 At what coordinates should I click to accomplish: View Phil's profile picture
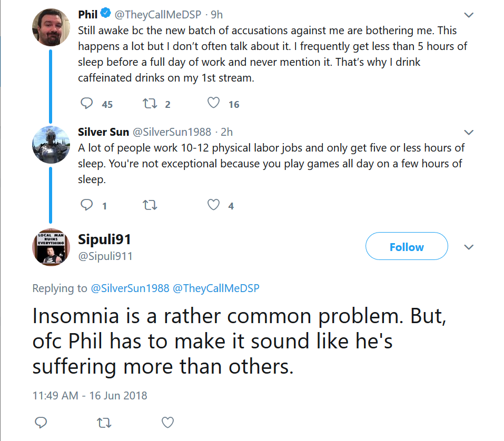point(51,27)
